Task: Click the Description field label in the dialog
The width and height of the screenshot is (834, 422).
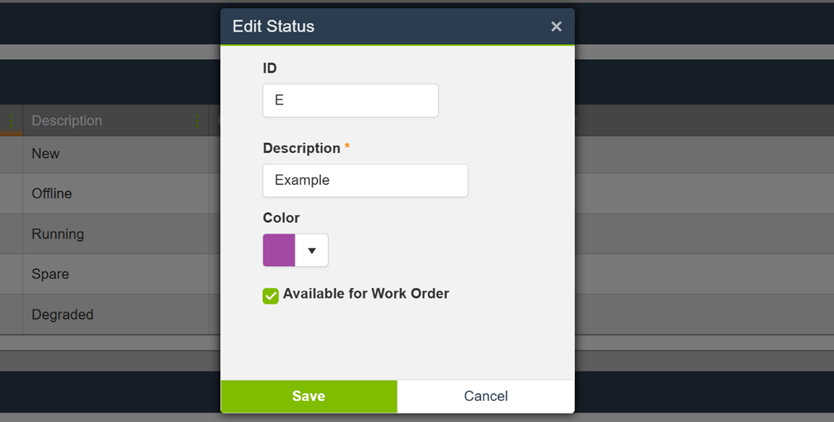Action: click(x=301, y=148)
